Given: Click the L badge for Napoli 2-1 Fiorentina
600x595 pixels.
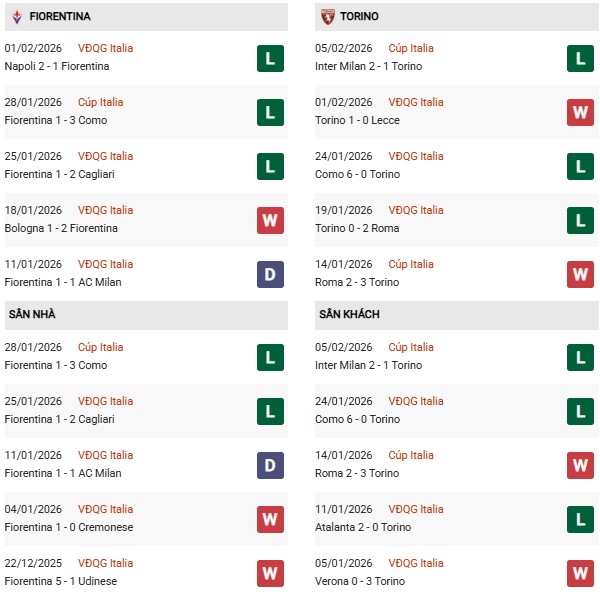Looking at the screenshot, I should click(x=270, y=58).
